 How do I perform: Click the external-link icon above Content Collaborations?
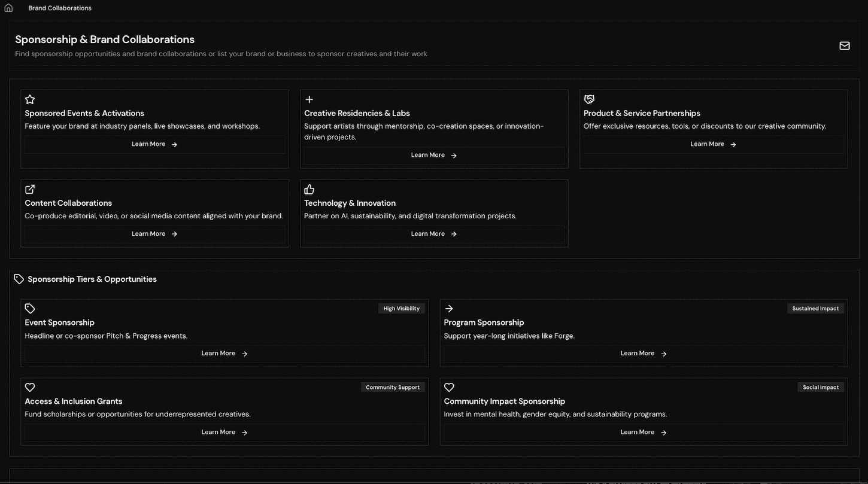[30, 189]
